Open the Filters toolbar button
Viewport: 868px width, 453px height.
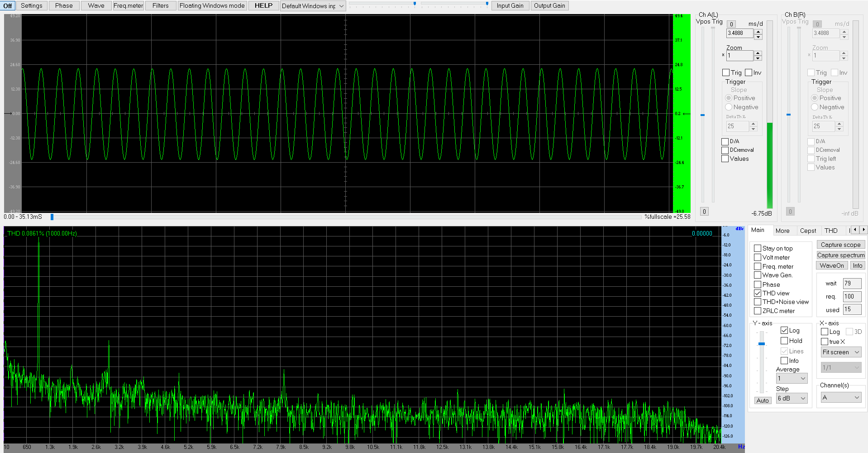tap(161, 5)
